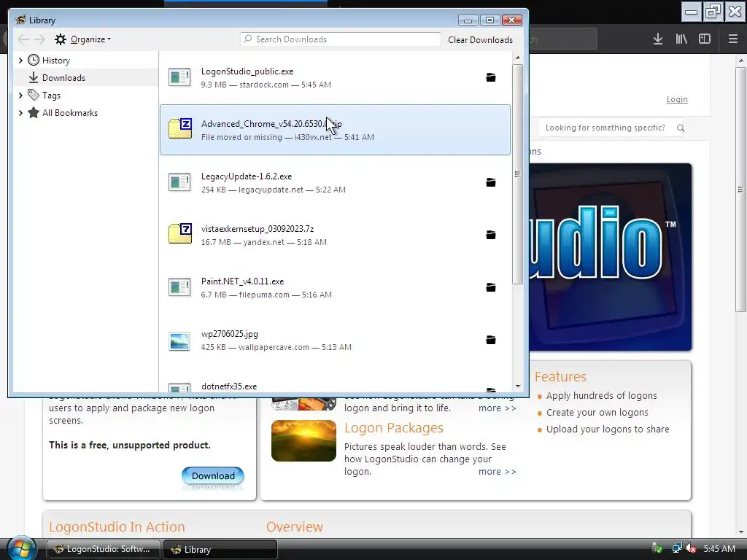Switch to Library taskbar button

[220, 549]
